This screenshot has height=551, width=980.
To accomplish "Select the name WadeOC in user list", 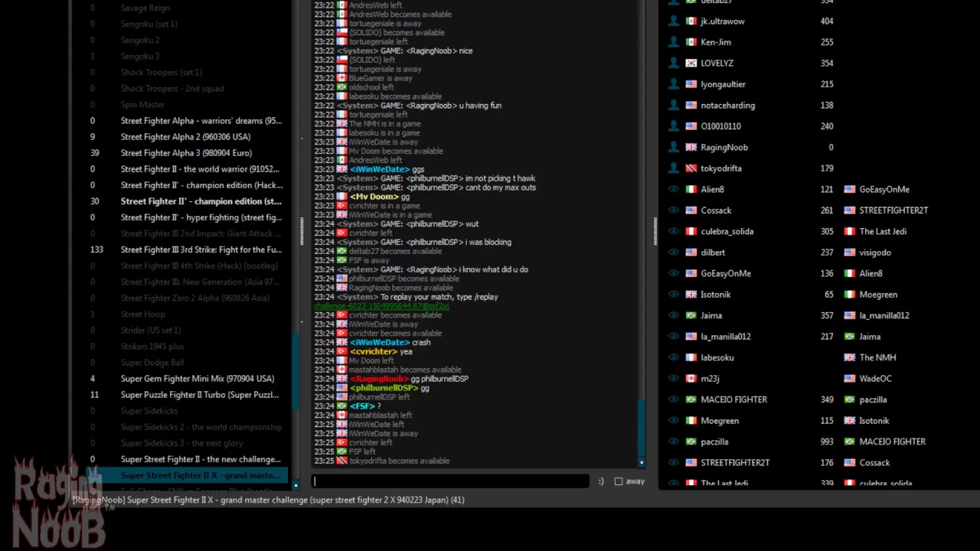I will (x=876, y=379).
